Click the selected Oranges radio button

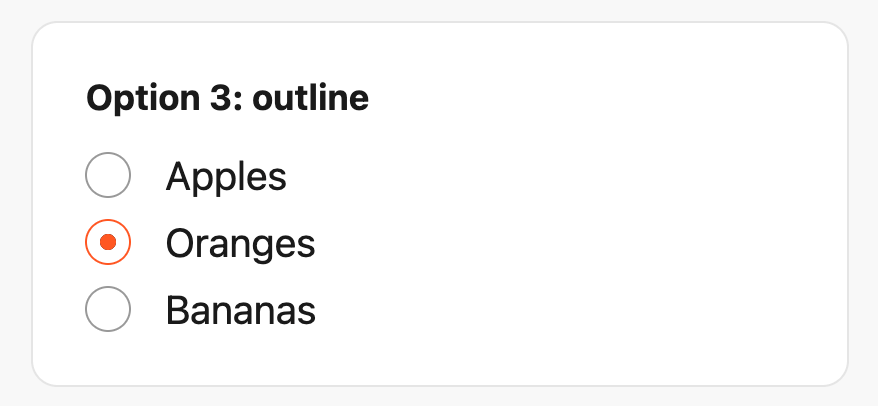click(x=108, y=242)
